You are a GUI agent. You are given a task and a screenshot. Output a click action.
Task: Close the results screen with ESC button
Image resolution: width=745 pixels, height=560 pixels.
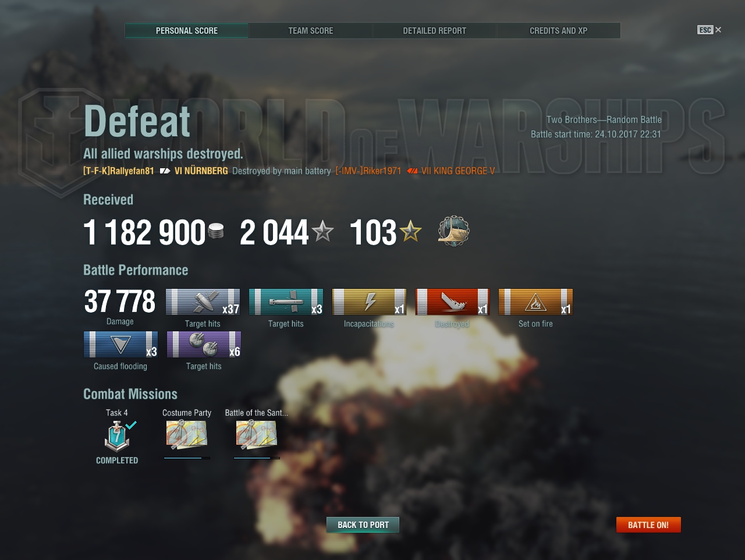(709, 30)
